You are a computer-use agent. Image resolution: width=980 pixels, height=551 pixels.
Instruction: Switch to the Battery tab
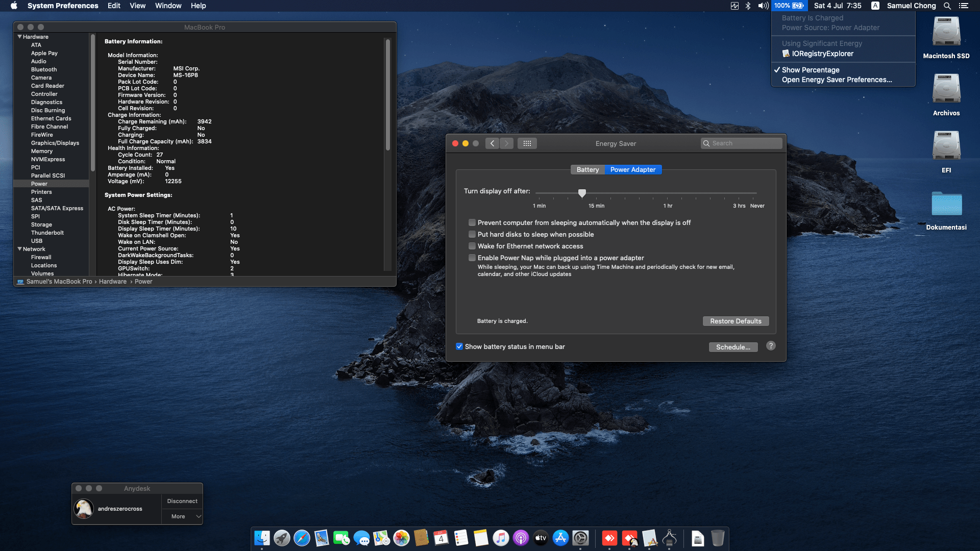[587, 169]
